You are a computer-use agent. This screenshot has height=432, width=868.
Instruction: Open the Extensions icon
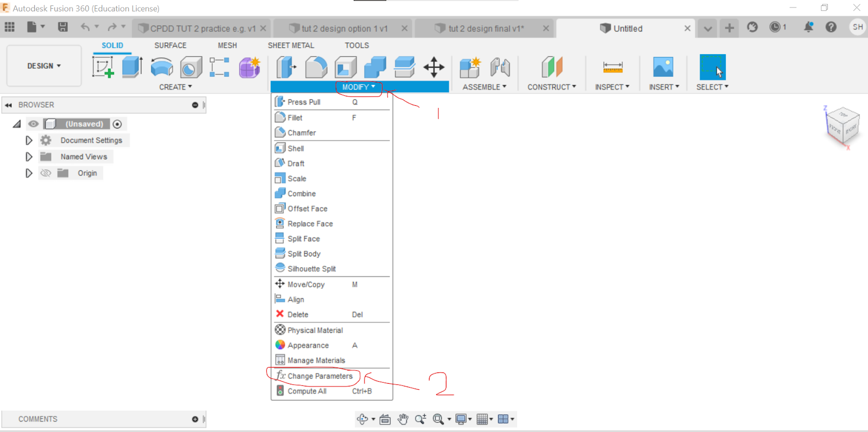tap(752, 27)
